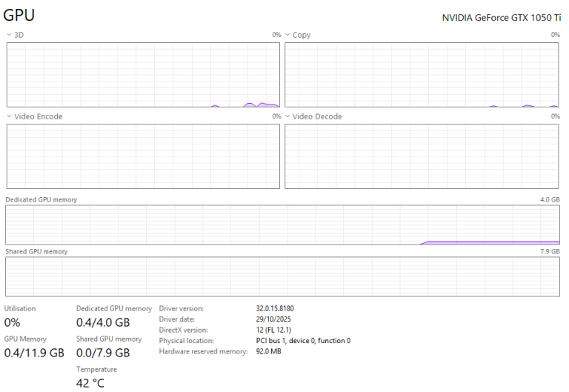Click the 0.4/4.0 GB dedicated memory value
This screenshot has width=569, height=392.
(103, 322)
